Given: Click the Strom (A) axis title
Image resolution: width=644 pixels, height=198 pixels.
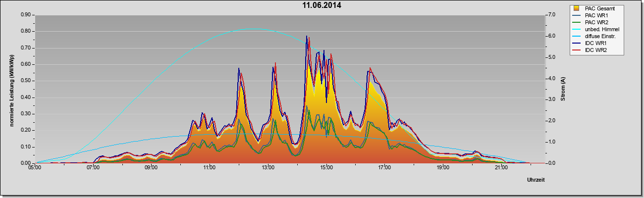Looking at the screenshot, I should point(563,89).
